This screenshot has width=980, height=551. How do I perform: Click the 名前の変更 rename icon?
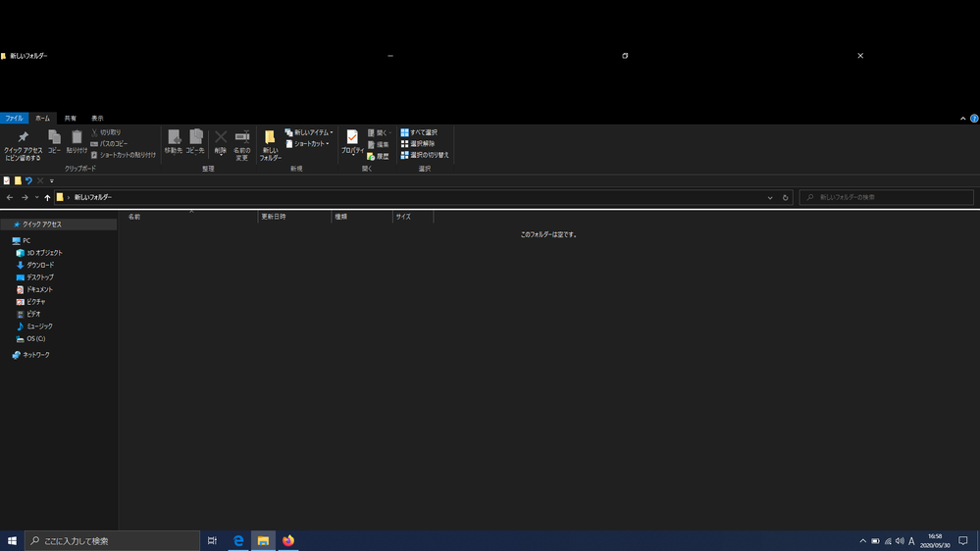(242, 142)
